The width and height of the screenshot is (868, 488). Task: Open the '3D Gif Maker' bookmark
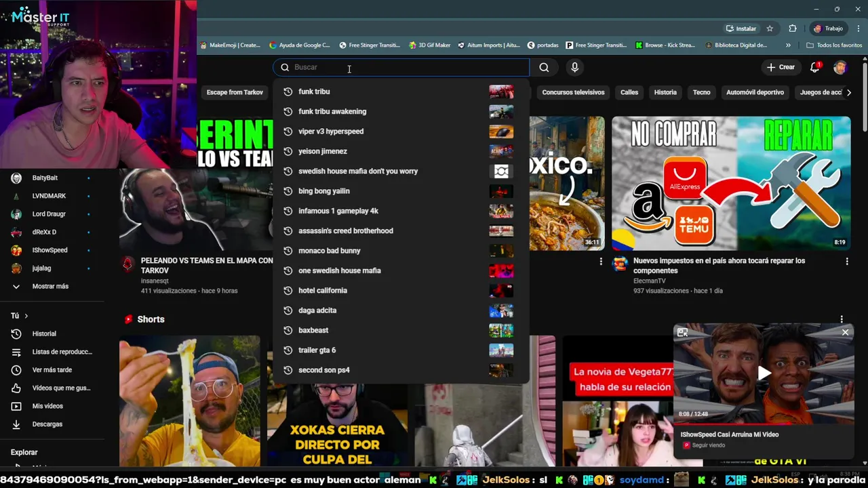[430, 45]
